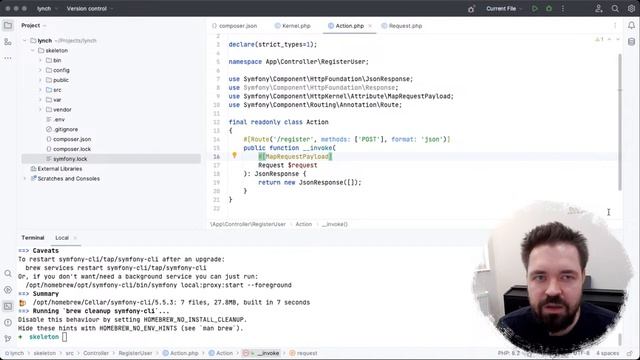Expand Scratches and Consoles node
The height and width of the screenshot is (360, 640).
click(x=25, y=178)
